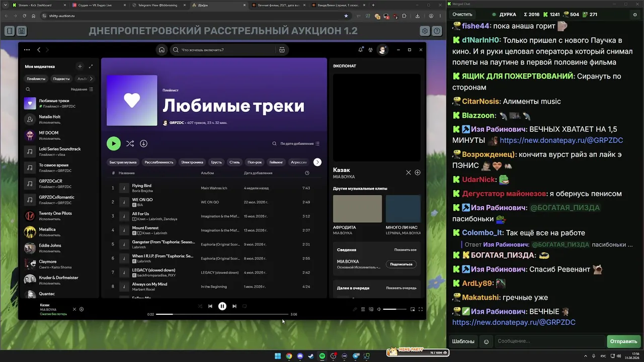Open 'Шаблоны' templates in chat
The image size is (644, 362).
463,341
